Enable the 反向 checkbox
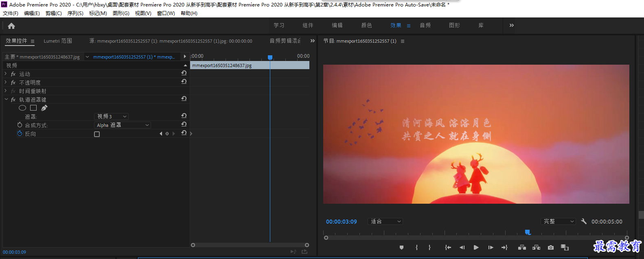 pyautogui.click(x=97, y=134)
